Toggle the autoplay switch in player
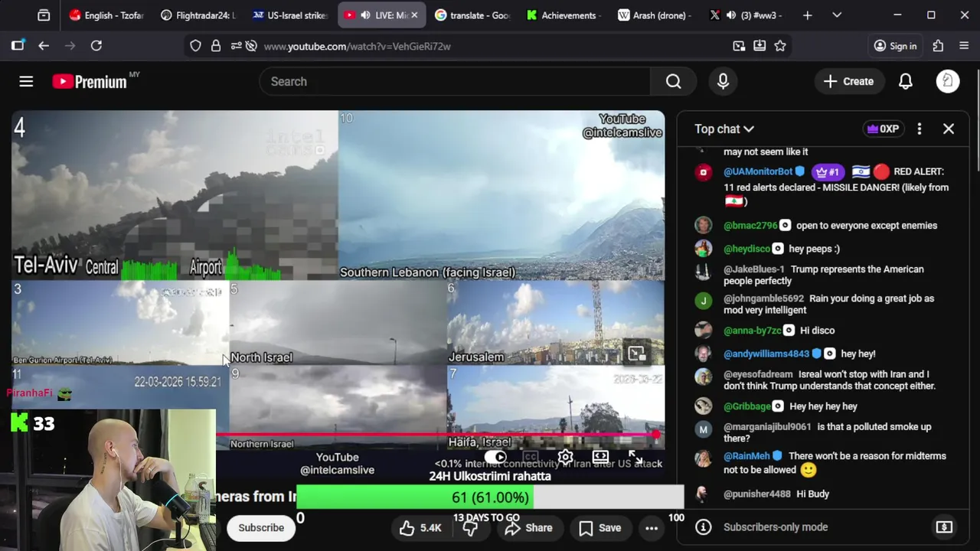This screenshot has width=980, height=551. click(495, 457)
